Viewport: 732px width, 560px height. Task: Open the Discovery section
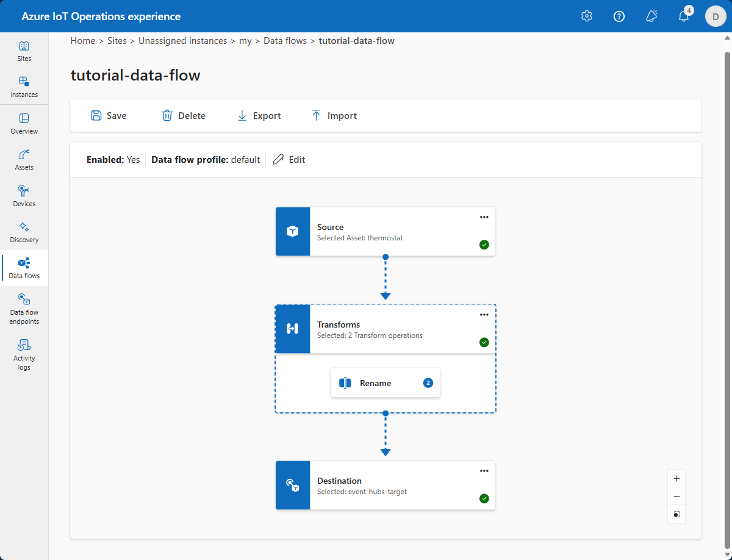[24, 232]
